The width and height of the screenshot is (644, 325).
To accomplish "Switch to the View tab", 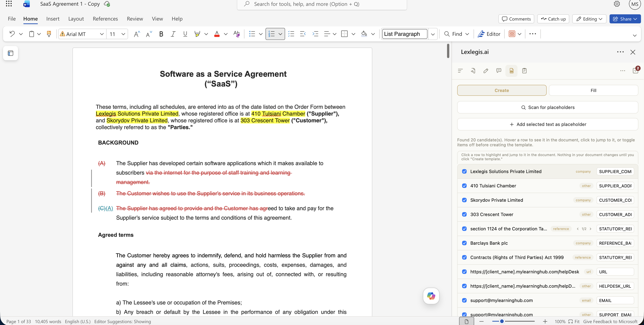I will (x=157, y=19).
